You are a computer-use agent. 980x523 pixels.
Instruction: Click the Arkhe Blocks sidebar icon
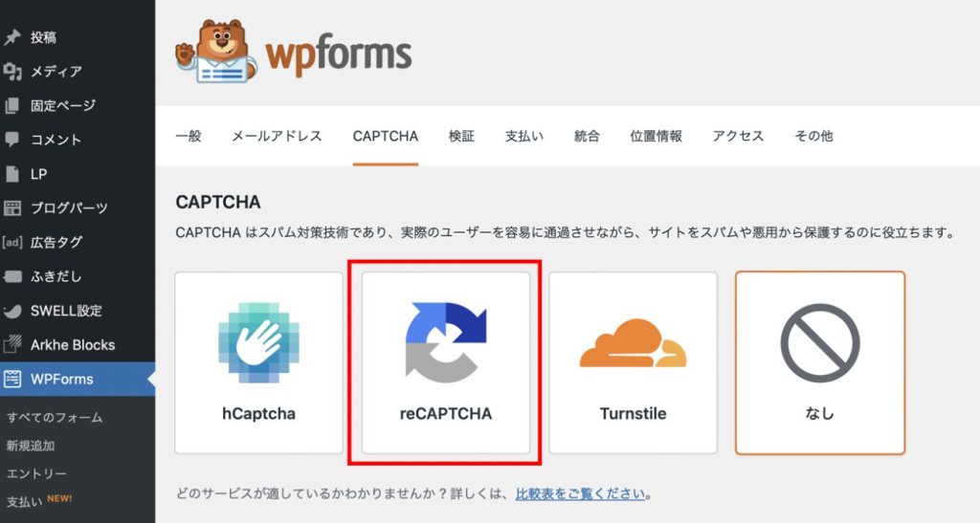(x=12, y=345)
